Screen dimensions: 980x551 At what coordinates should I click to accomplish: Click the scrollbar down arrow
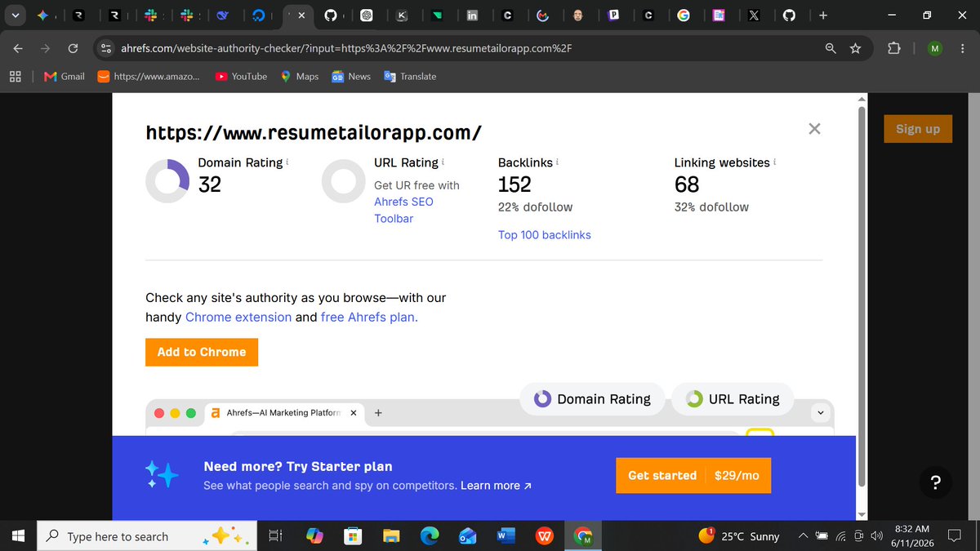coord(861,514)
